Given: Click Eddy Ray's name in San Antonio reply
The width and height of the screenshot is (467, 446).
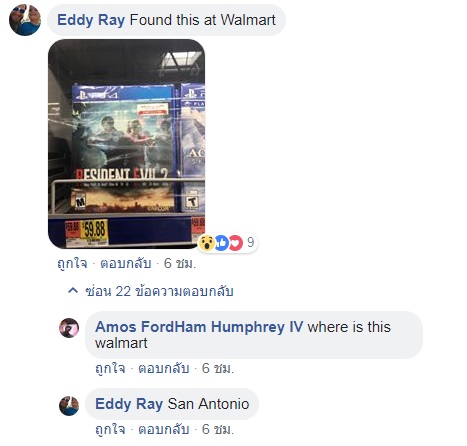Looking at the screenshot, I should (129, 404).
